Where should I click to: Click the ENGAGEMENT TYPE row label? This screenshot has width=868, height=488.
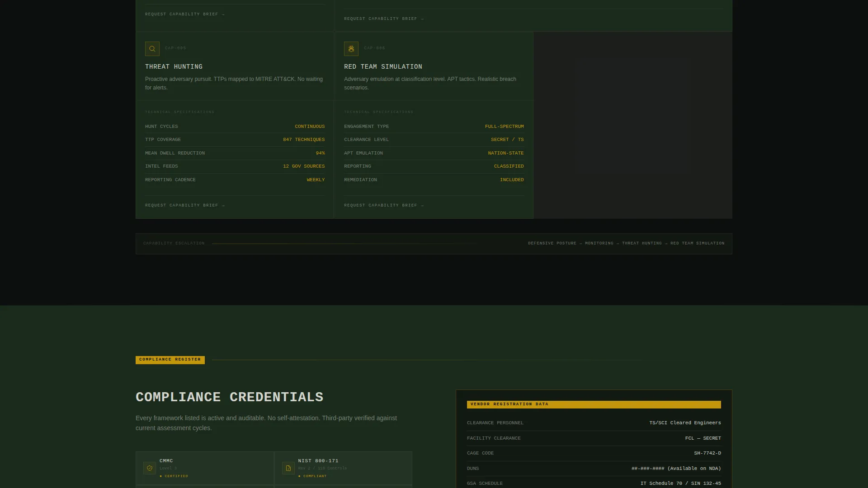pyautogui.click(x=366, y=127)
